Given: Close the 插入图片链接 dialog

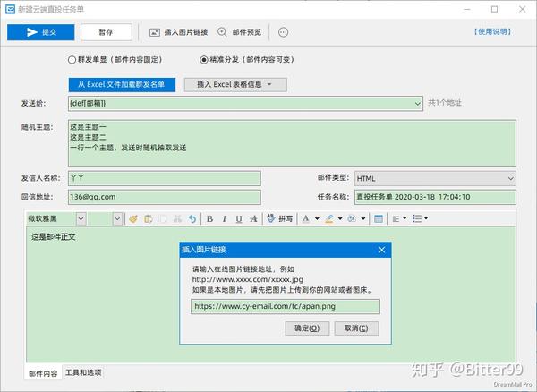Looking at the screenshot, I should click(x=382, y=250).
